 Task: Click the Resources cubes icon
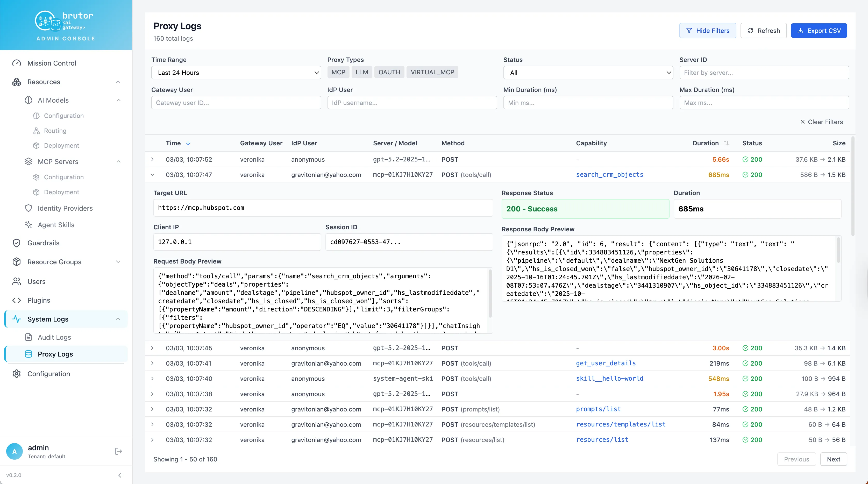point(17,82)
